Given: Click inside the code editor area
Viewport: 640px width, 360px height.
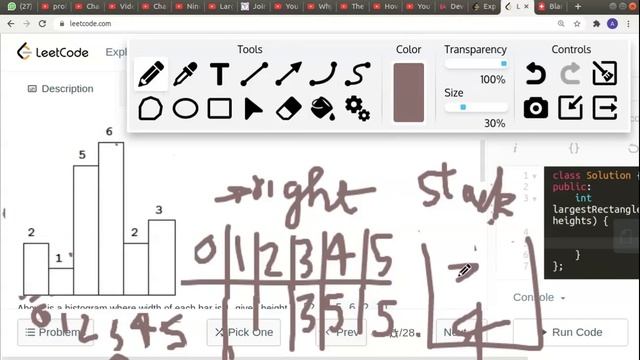Looking at the screenshot, I should click(592, 222).
